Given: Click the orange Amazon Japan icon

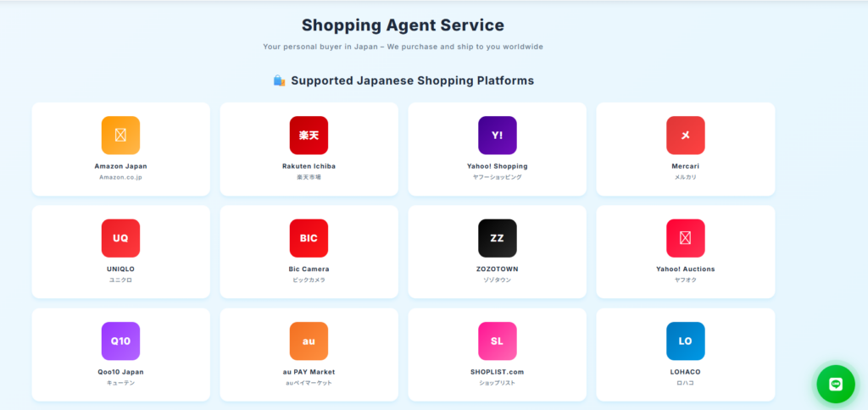Looking at the screenshot, I should (x=120, y=136).
